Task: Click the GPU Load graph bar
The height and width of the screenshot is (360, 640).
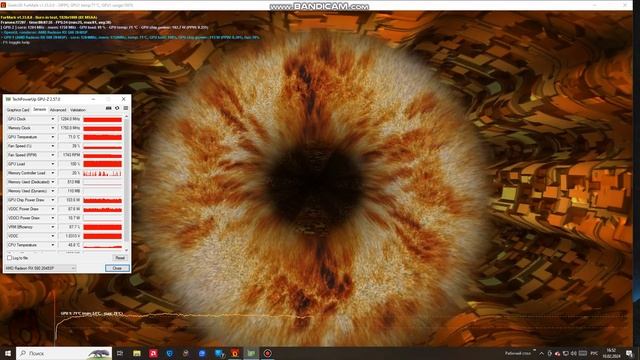Action: point(102,164)
